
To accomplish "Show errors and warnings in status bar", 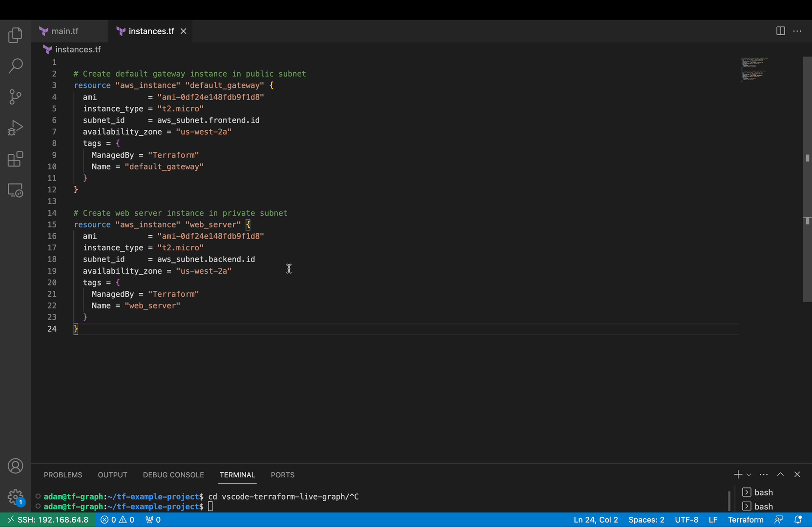I will 117,520.
